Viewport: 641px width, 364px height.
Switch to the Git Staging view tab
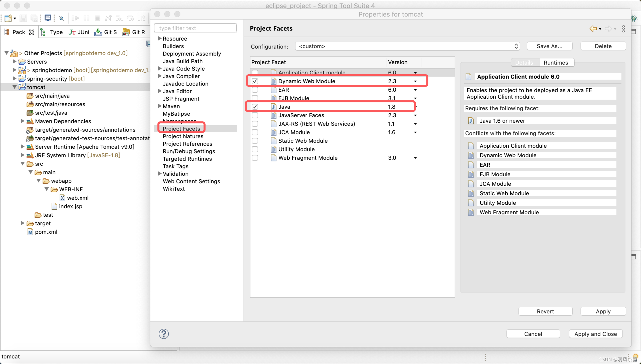point(106,32)
